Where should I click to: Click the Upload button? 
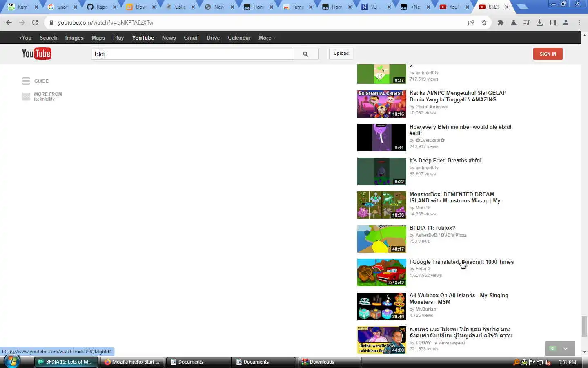(341, 54)
